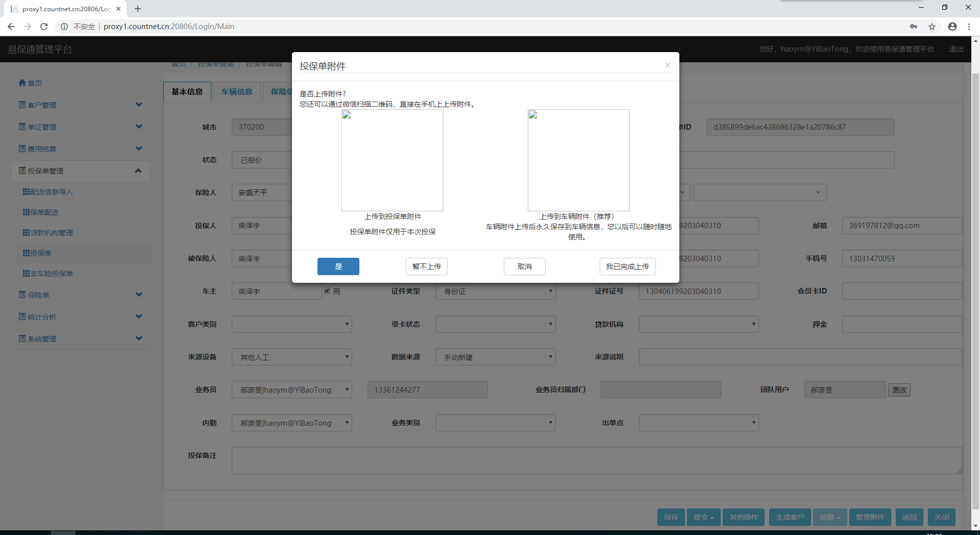Image resolution: width=980 pixels, height=535 pixels.
Task: Open the 业务类别 dropdown
Action: [495, 423]
